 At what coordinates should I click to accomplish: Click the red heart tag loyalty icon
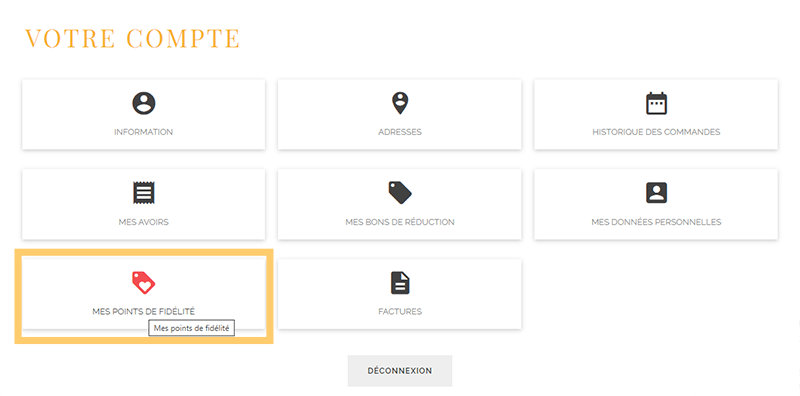click(x=143, y=283)
